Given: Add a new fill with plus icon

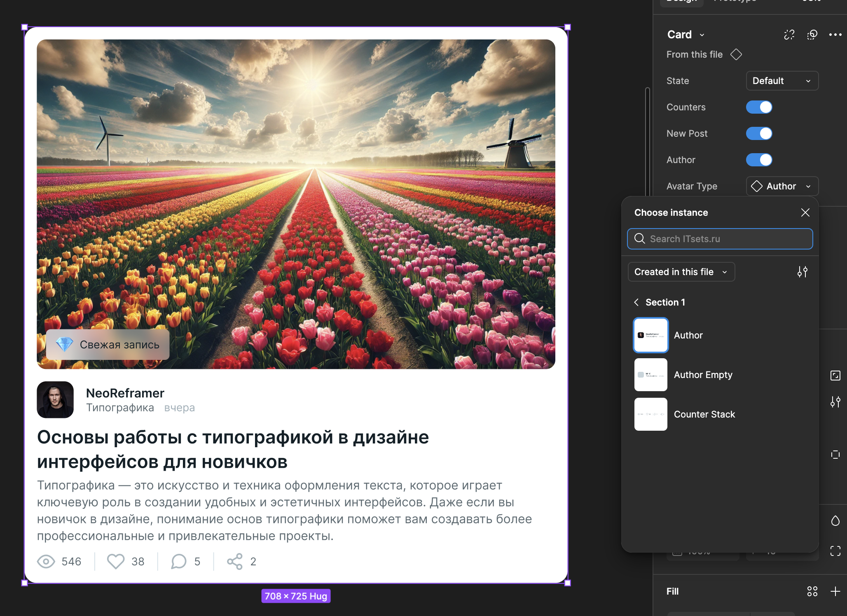Looking at the screenshot, I should [x=835, y=591].
